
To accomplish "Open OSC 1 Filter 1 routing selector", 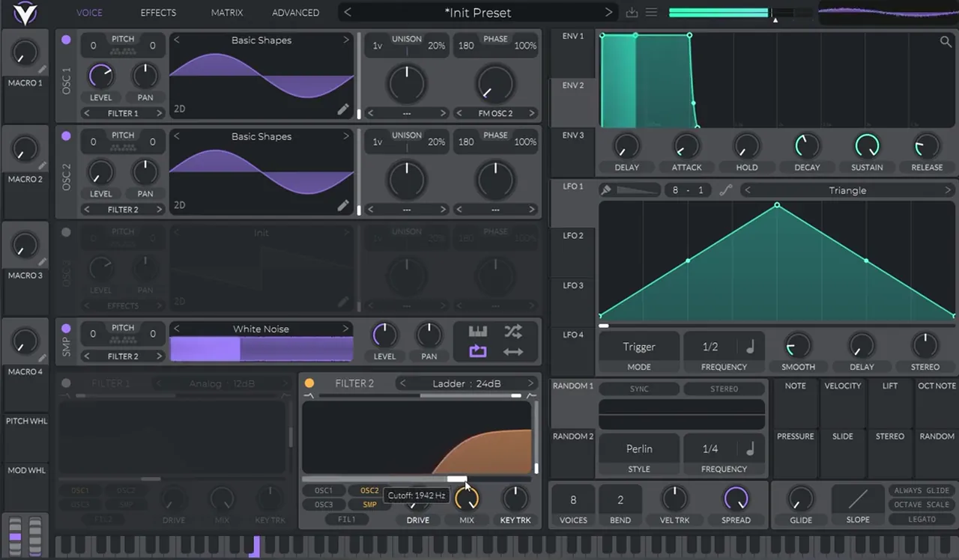I will 123,113.
